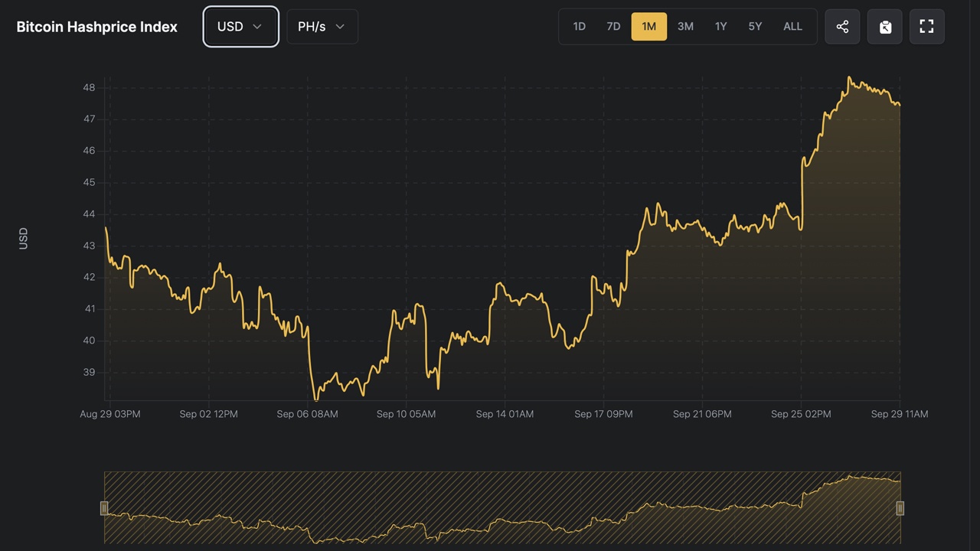The height and width of the screenshot is (551, 980).
Task: Click the chevron beside PH/s
Action: click(x=340, y=27)
